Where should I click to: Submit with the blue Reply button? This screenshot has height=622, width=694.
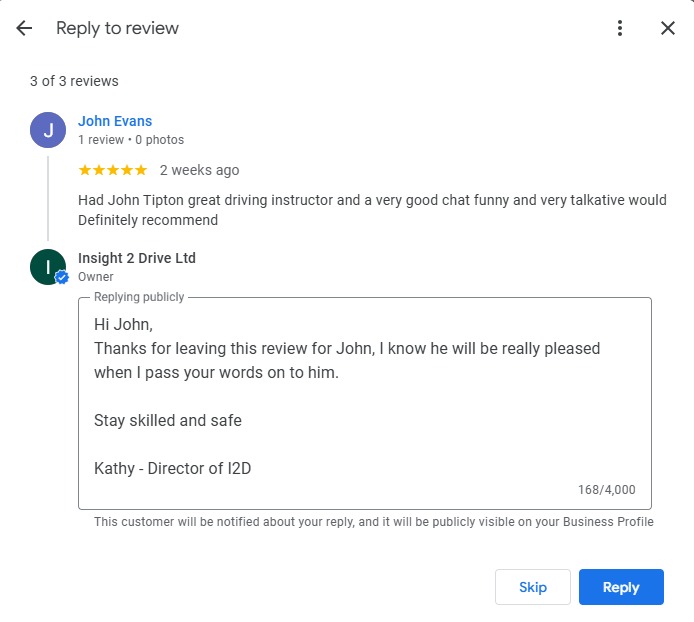tap(621, 587)
